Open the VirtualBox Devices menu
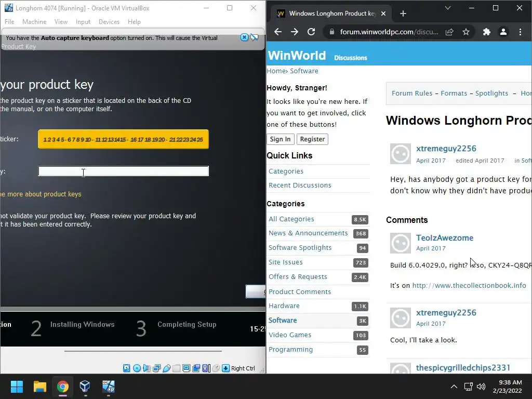The image size is (532, 399). click(109, 22)
